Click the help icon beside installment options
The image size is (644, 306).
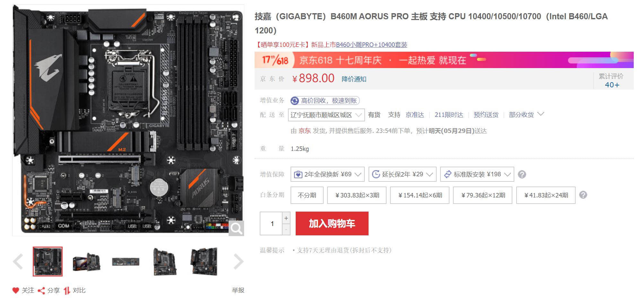tap(583, 195)
